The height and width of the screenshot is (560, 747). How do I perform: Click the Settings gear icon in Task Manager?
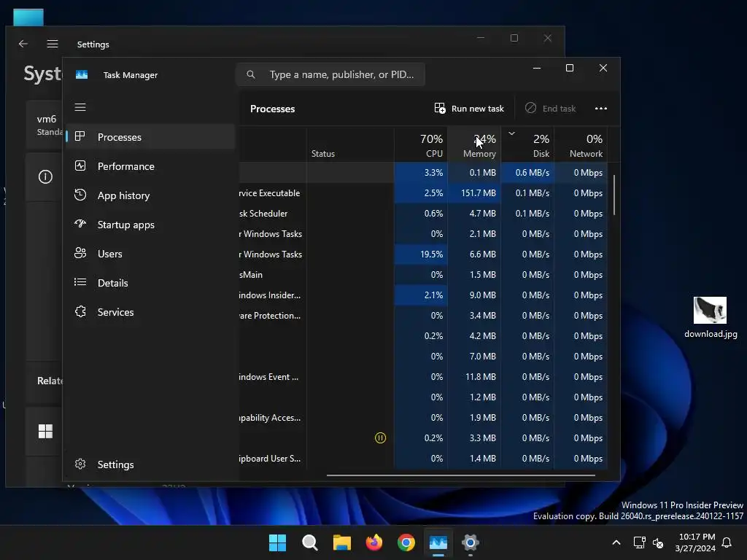click(x=80, y=464)
